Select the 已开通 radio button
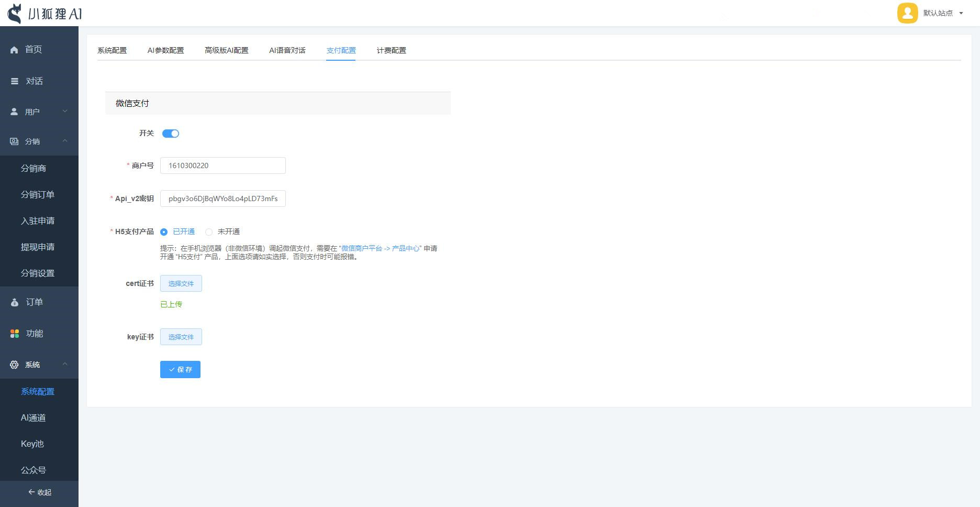Image resolution: width=980 pixels, height=507 pixels. 164,232
